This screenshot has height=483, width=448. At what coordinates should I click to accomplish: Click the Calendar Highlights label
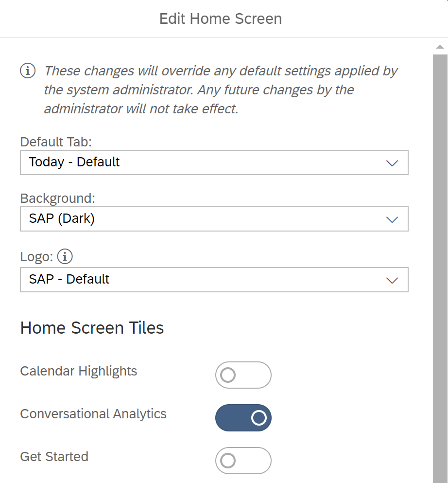79,371
